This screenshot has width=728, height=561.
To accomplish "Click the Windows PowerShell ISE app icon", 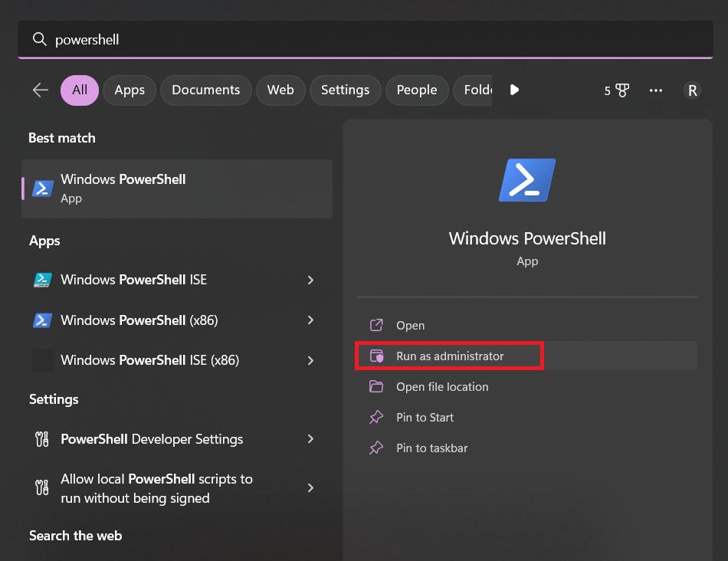I will (43, 280).
